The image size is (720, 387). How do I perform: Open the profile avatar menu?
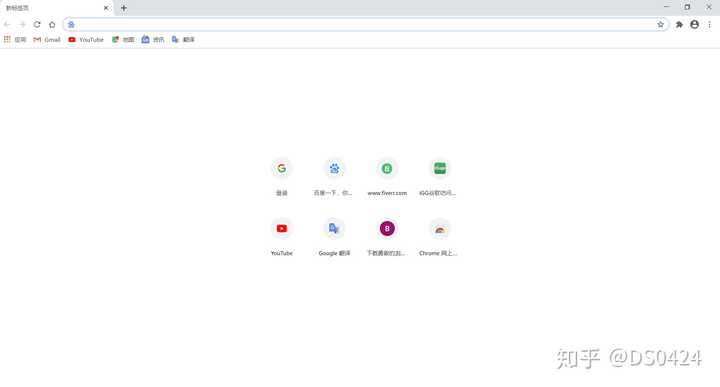pyautogui.click(x=694, y=24)
